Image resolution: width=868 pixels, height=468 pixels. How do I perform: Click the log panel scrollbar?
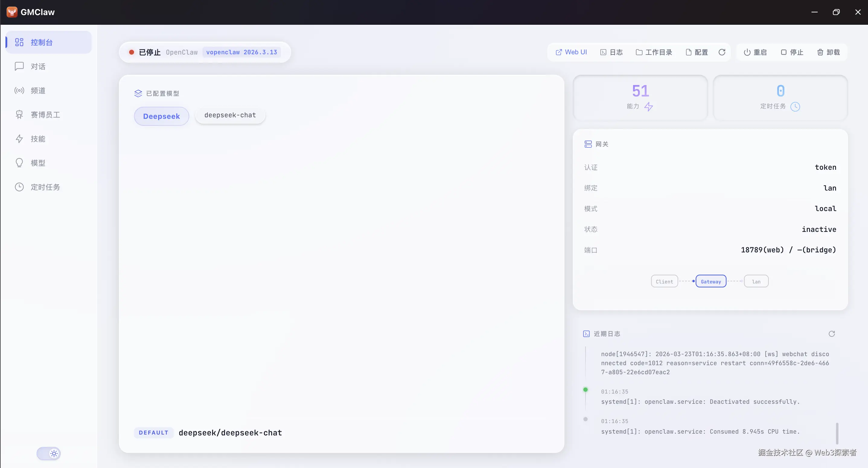tap(837, 433)
